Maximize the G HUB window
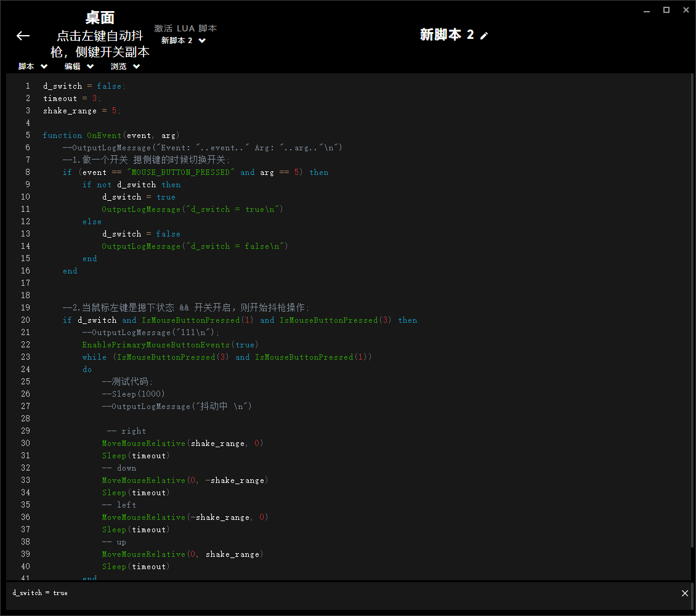Image resolution: width=696 pixels, height=616 pixels. click(x=666, y=10)
